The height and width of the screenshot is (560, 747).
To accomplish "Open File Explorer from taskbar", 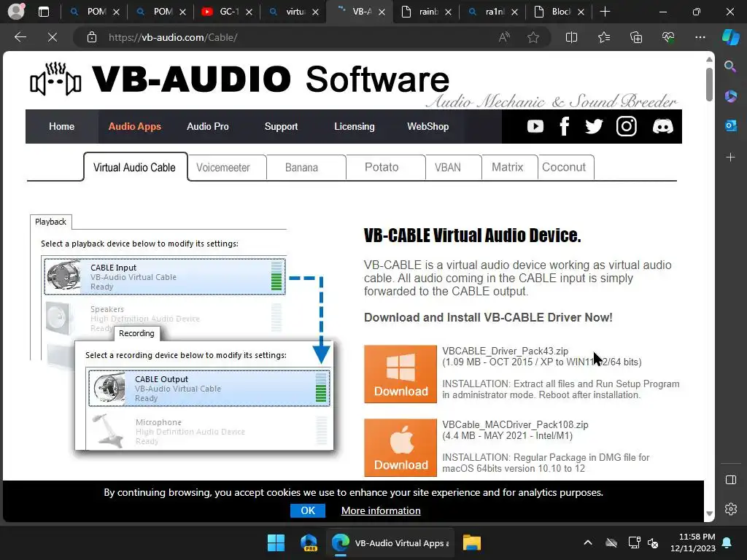I will coord(472,542).
